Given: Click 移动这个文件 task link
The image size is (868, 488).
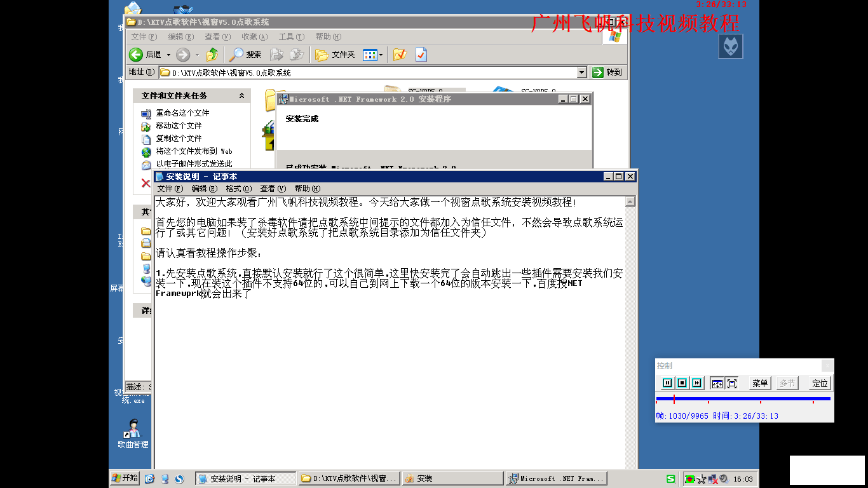Looking at the screenshot, I should pos(179,126).
